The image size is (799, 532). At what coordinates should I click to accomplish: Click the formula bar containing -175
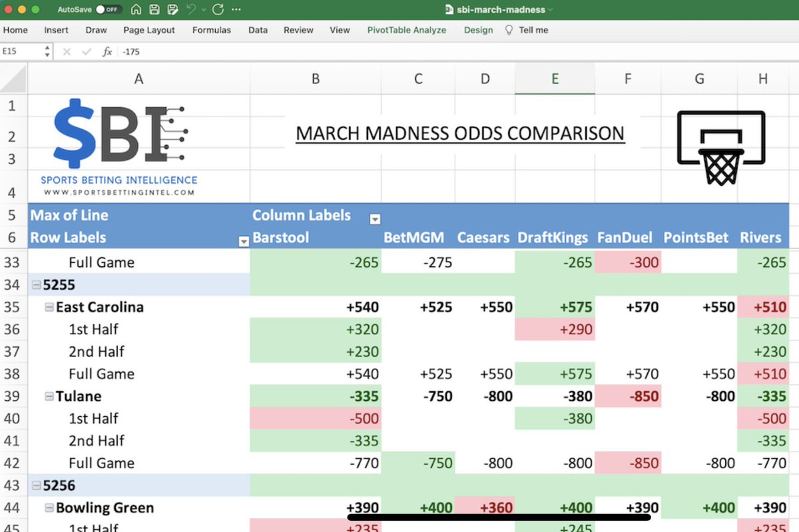[x=459, y=51]
